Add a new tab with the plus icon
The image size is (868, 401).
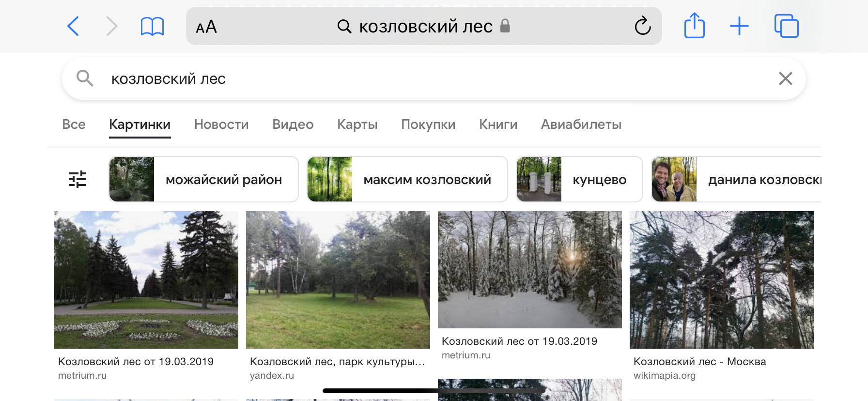739,26
